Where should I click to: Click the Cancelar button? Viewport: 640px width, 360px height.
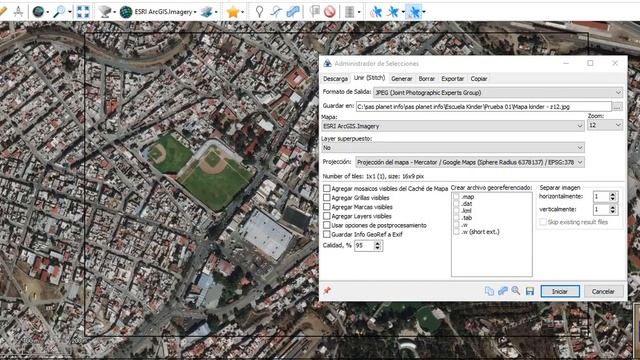[x=603, y=291]
